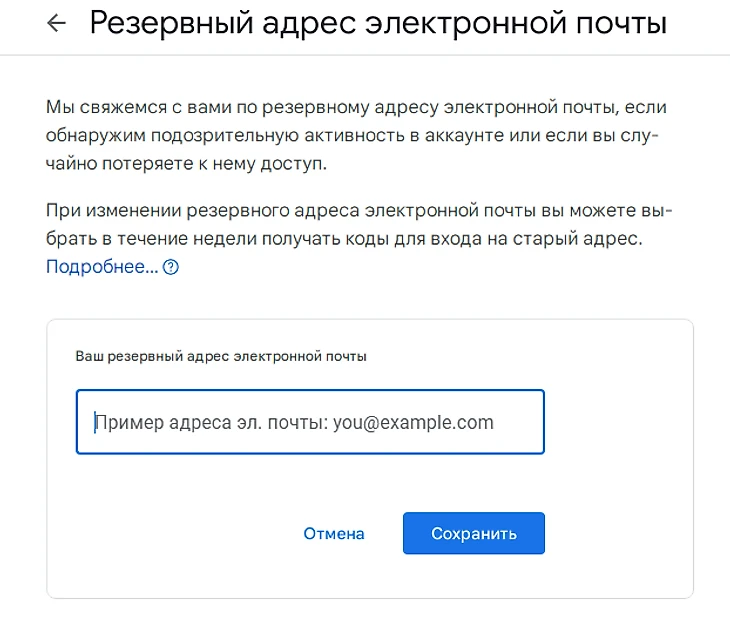Return to previous page via header arrow

coord(56,23)
